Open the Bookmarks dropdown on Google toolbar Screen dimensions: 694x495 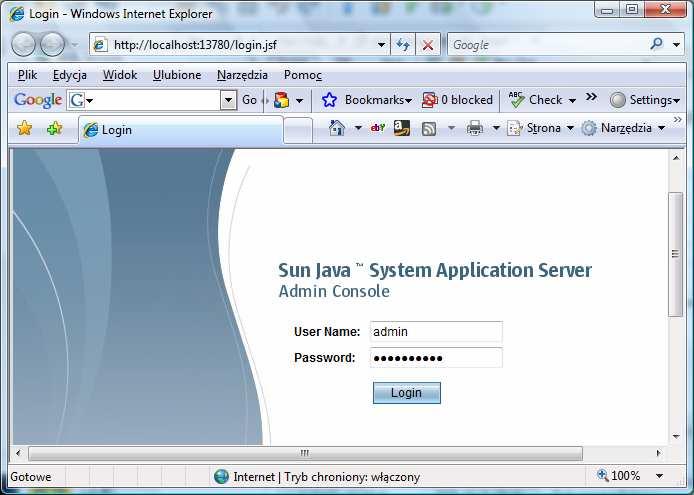point(408,101)
